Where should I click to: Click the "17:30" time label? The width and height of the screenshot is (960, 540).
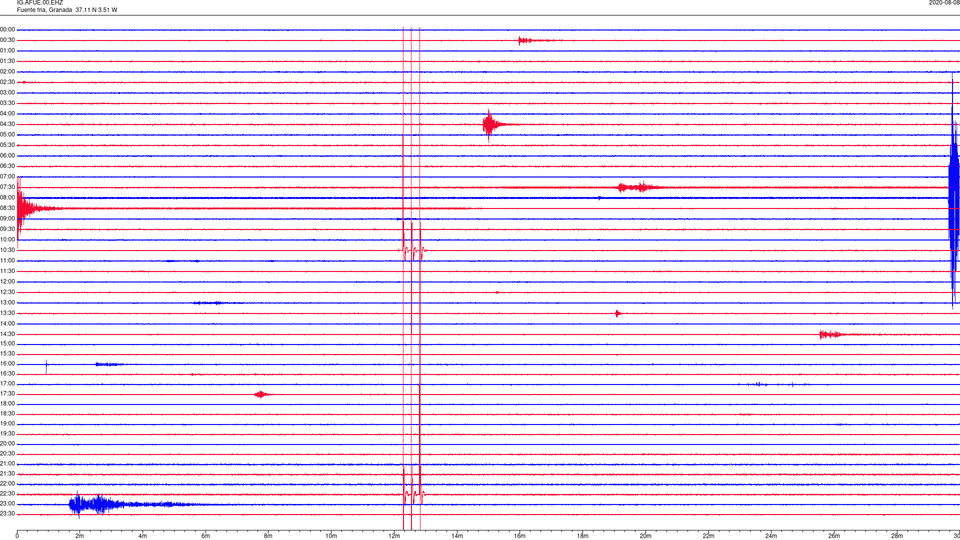point(7,394)
